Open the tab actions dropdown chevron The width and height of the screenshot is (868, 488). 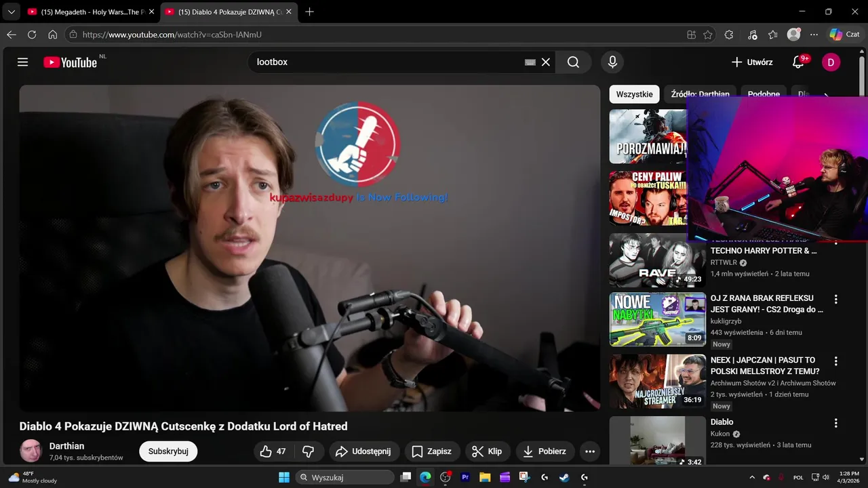(x=11, y=12)
